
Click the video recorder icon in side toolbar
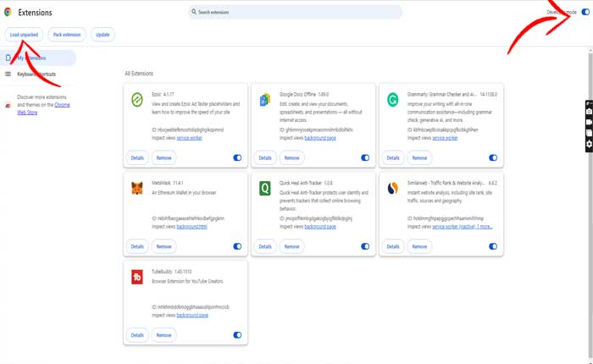pyautogui.click(x=590, y=122)
